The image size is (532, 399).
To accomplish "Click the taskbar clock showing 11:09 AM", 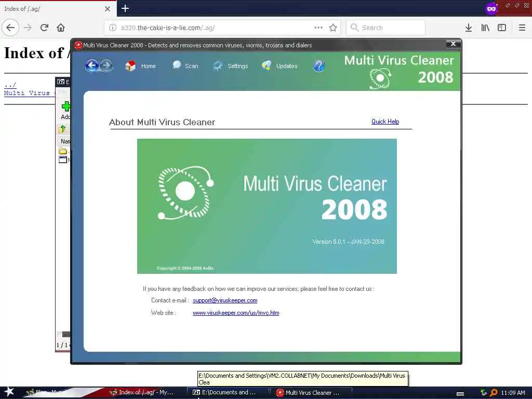I will pos(513,393).
